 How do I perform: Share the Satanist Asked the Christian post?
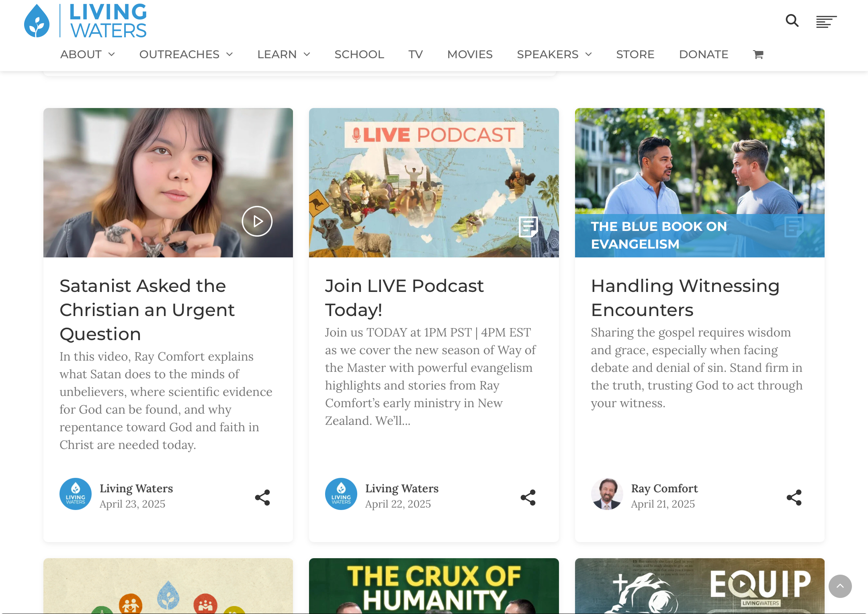tap(262, 498)
